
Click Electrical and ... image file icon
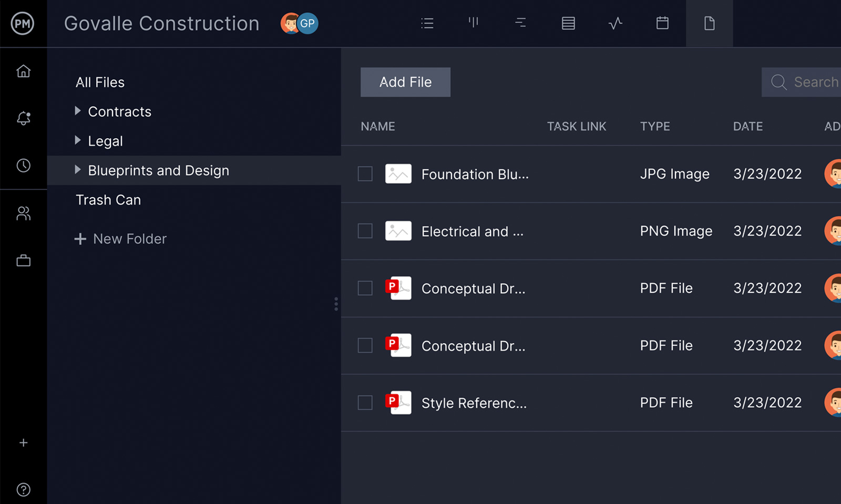(x=398, y=231)
